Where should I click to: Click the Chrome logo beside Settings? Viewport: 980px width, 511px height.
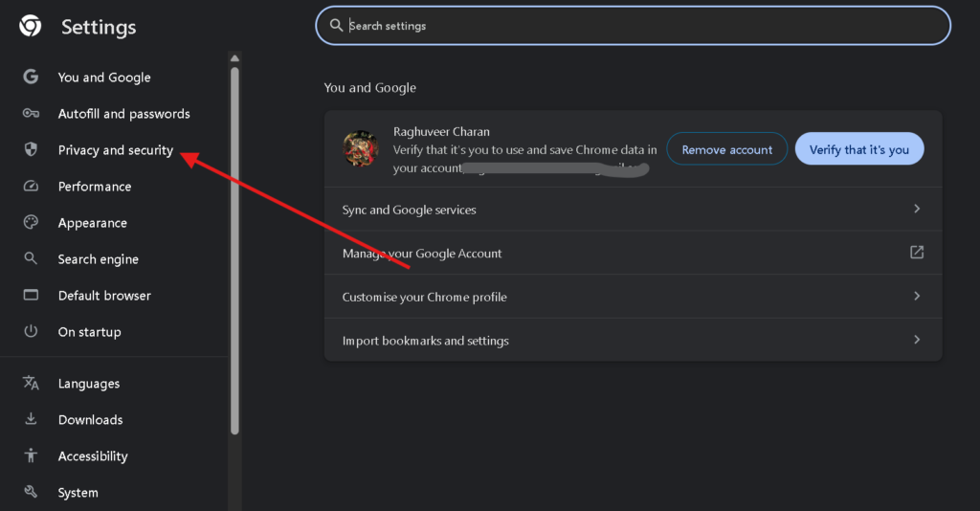pyautogui.click(x=30, y=26)
